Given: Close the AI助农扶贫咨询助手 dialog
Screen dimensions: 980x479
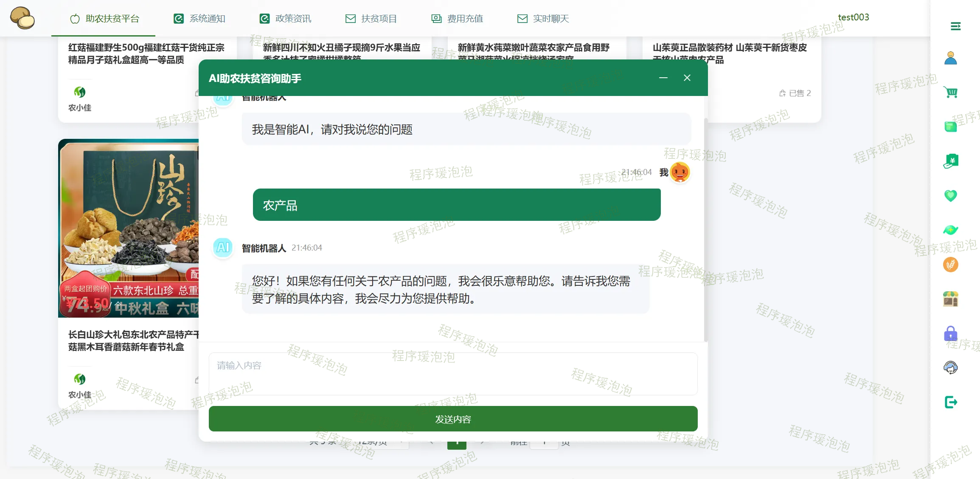Looking at the screenshot, I should [687, 78].
